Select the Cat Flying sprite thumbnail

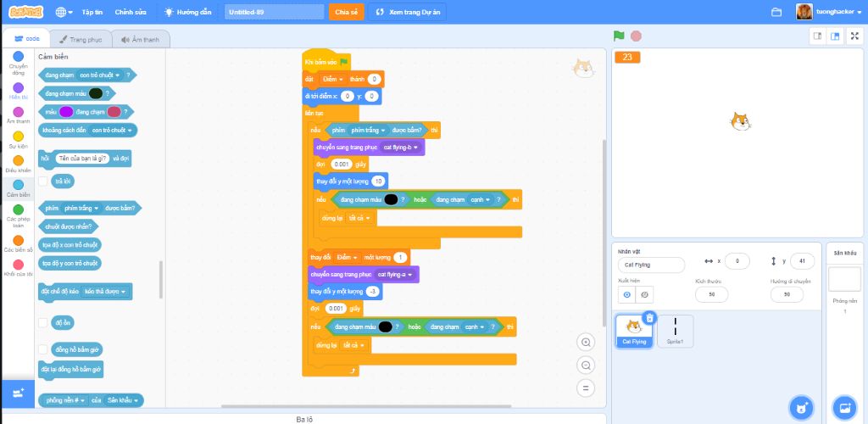click(634, 331)
